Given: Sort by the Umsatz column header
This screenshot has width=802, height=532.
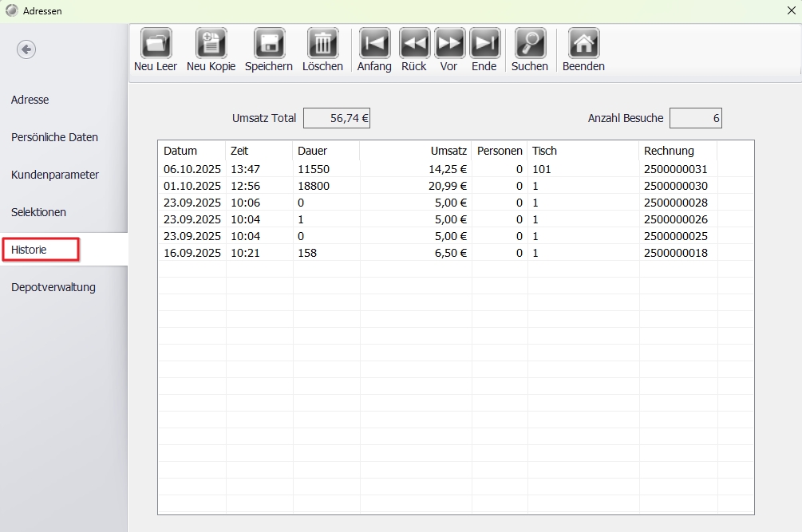Looking at the screenshot, I should (x=415, y=151).
